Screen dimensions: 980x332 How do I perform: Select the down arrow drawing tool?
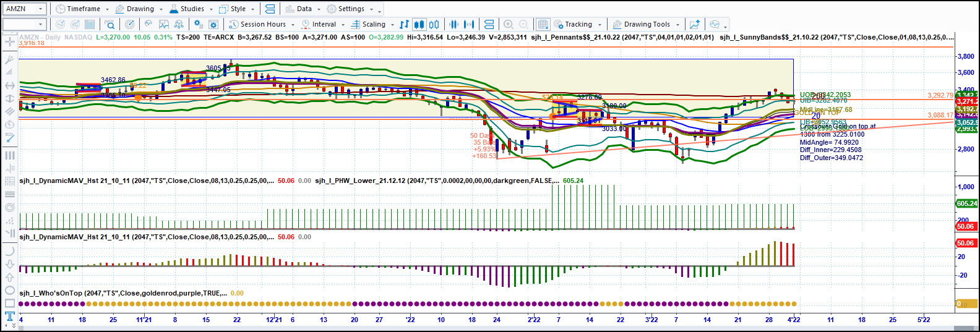pos(9,264)
